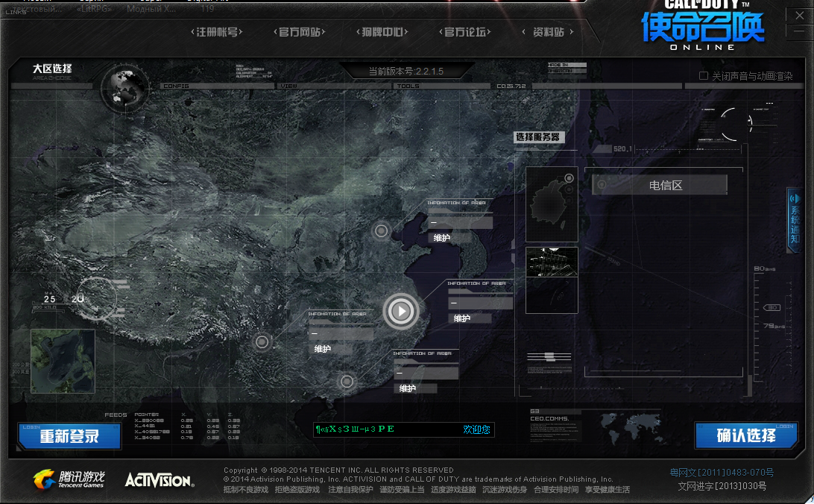Image resolution: width=814 pixels, height=504 pixels.
Task: Click CONFIG in the HUD strip
Action: [x=176, y=86]
